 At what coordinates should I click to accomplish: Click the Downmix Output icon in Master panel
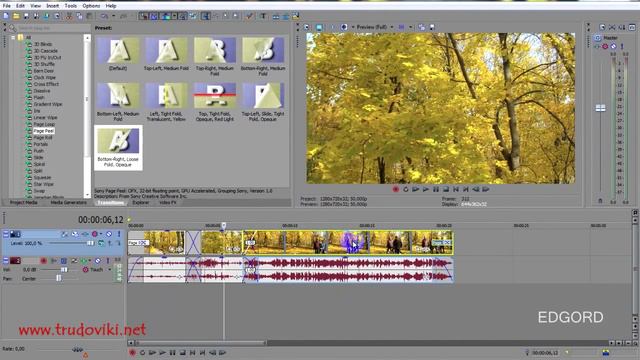(612, 27)
